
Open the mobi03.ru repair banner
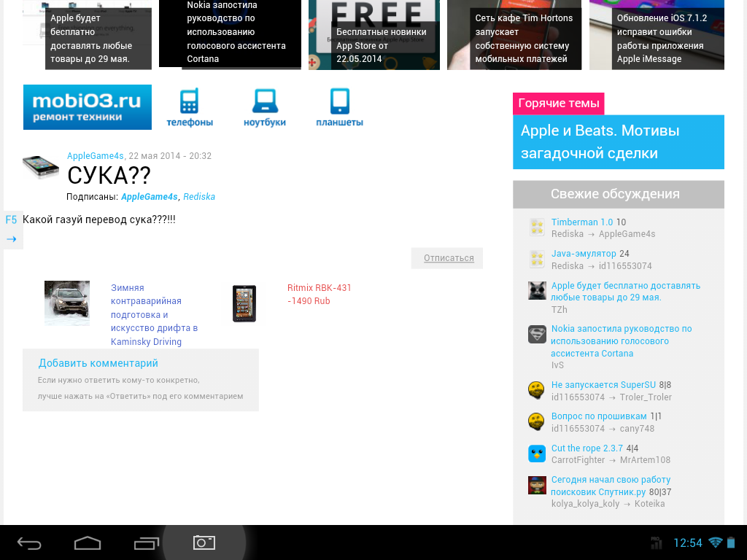click(88, 107)
